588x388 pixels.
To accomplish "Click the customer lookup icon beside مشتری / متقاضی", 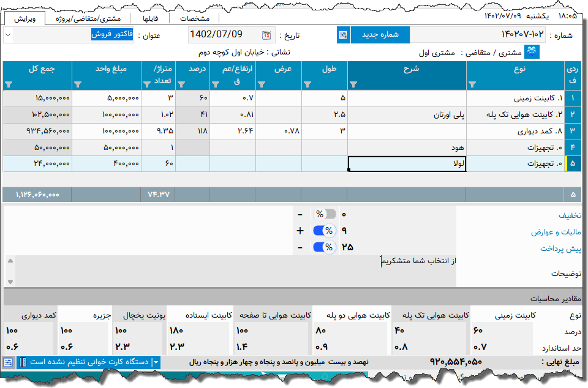I will coord(532,52).
